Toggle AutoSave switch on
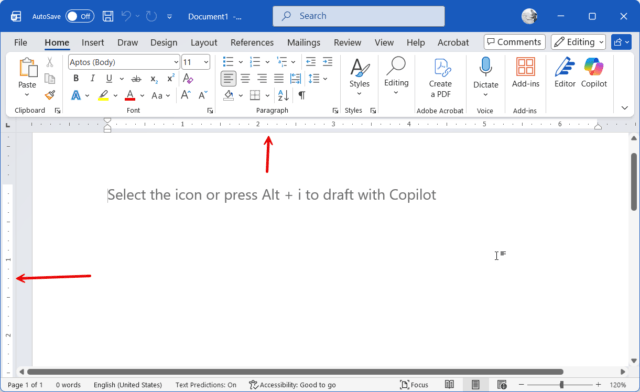Screen dimensions: 640x392 click(80, 16)
